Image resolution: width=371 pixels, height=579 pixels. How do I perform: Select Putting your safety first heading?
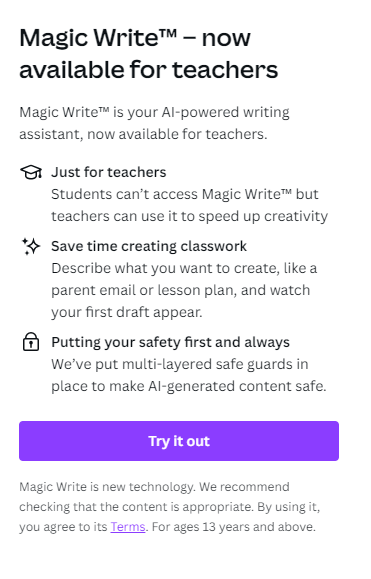pos(170,342)
